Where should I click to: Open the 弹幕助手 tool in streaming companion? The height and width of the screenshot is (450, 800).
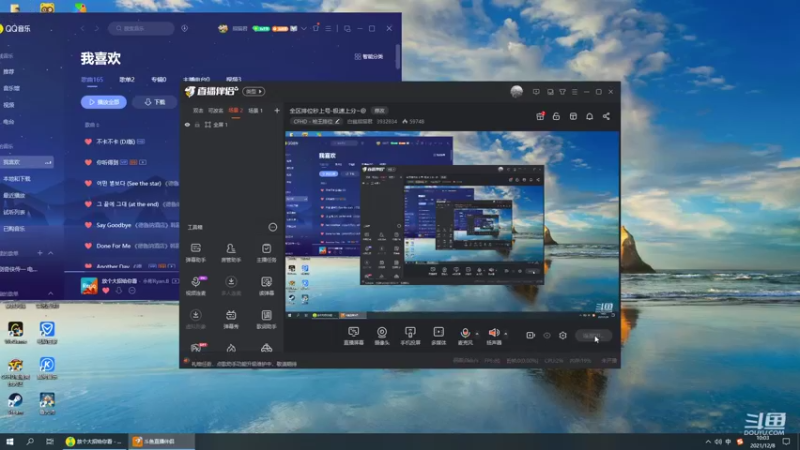pos(195,253)
